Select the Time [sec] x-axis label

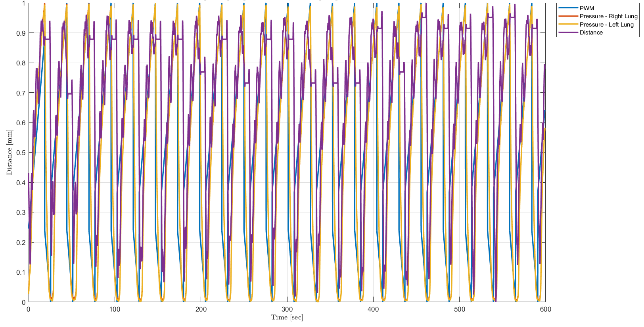287,317
